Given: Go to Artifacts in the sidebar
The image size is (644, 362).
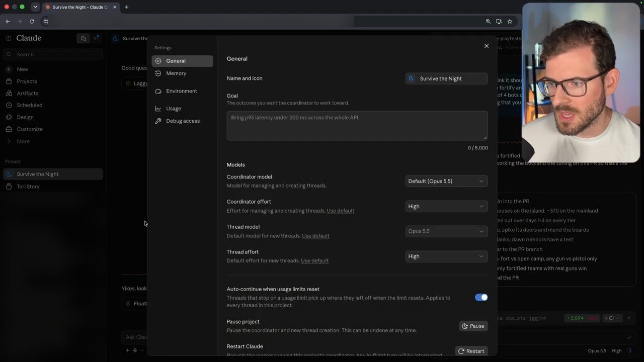Looking at the screenshot, I should pos(27,94).
